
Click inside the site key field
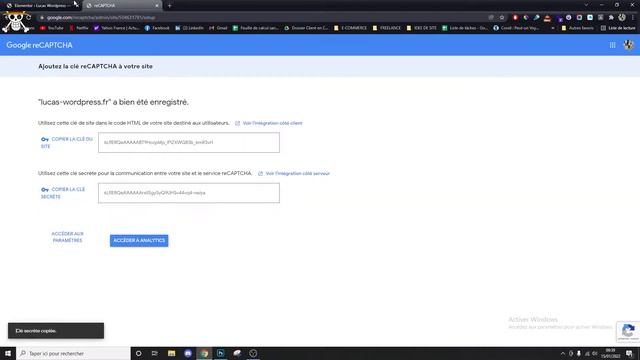[x=189, y=142]
